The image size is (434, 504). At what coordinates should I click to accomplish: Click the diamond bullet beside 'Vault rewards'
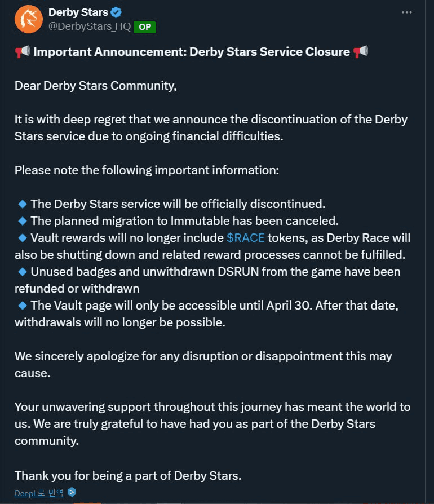tap(23, 238)
